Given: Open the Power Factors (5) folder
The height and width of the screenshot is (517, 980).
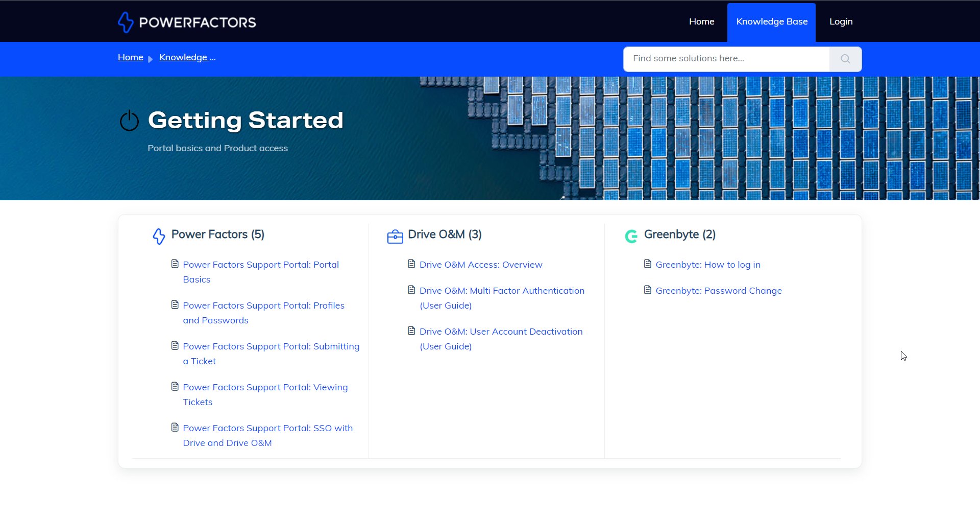Looking at the screenshot, I should [x=218, y=234].
